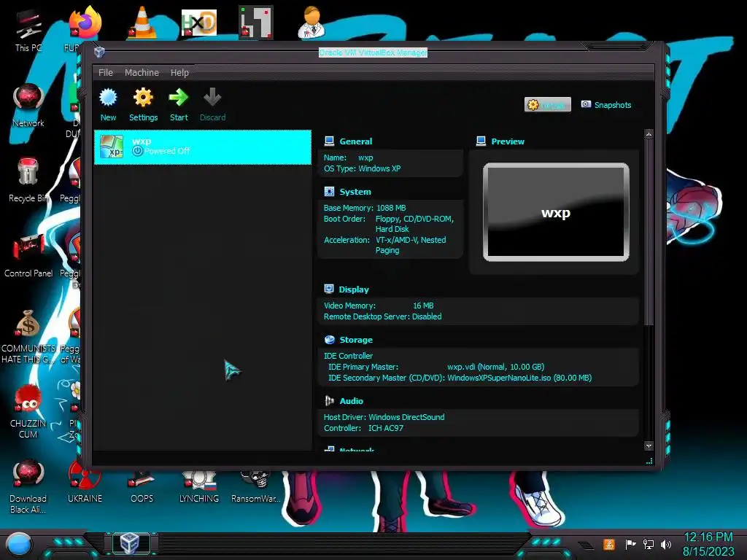Click the System section header
747x560 pixels.
(x=355, y=192)
